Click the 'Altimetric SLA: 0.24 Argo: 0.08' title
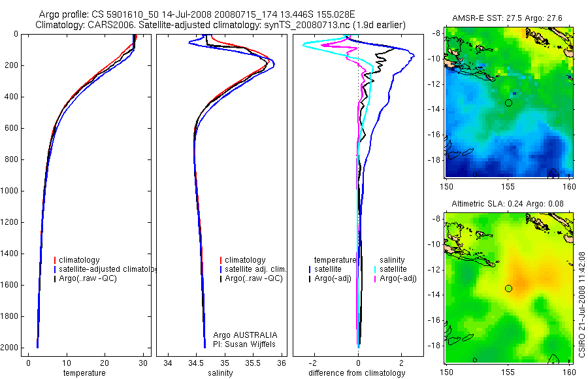This screenshot has width=588, height=379. click(508, 204)
